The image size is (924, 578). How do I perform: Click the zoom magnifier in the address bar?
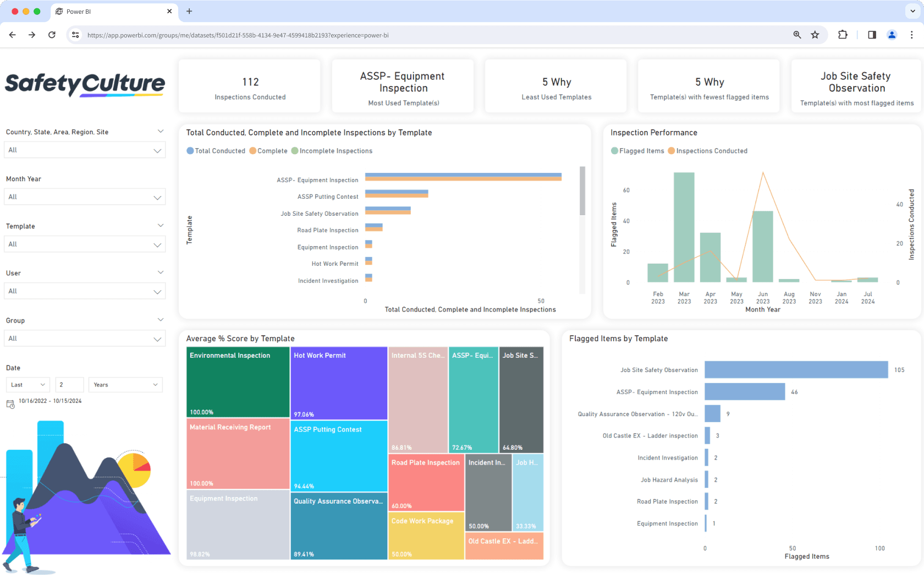pyautogui.click(x=797, y=35)
